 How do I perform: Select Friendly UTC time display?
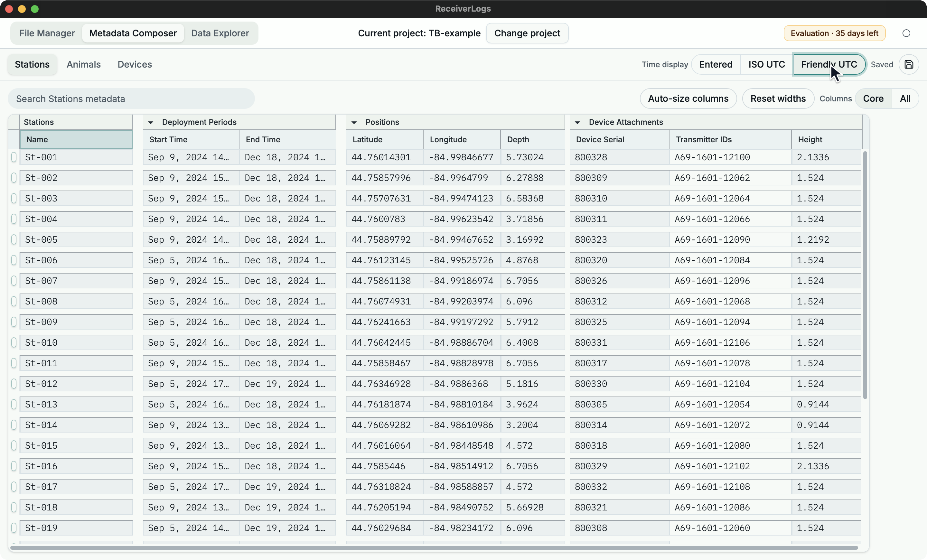pos(829,64)
